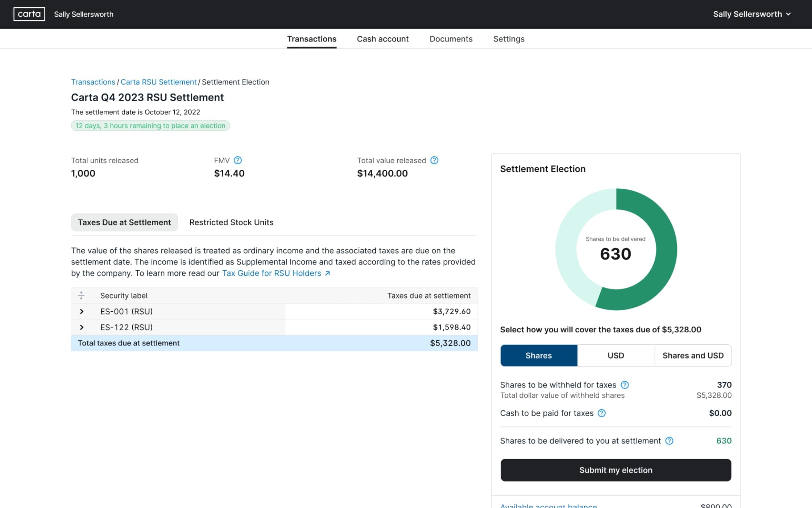Open the Documents section
Screen dimensions: 812x508
click(451, 39)
